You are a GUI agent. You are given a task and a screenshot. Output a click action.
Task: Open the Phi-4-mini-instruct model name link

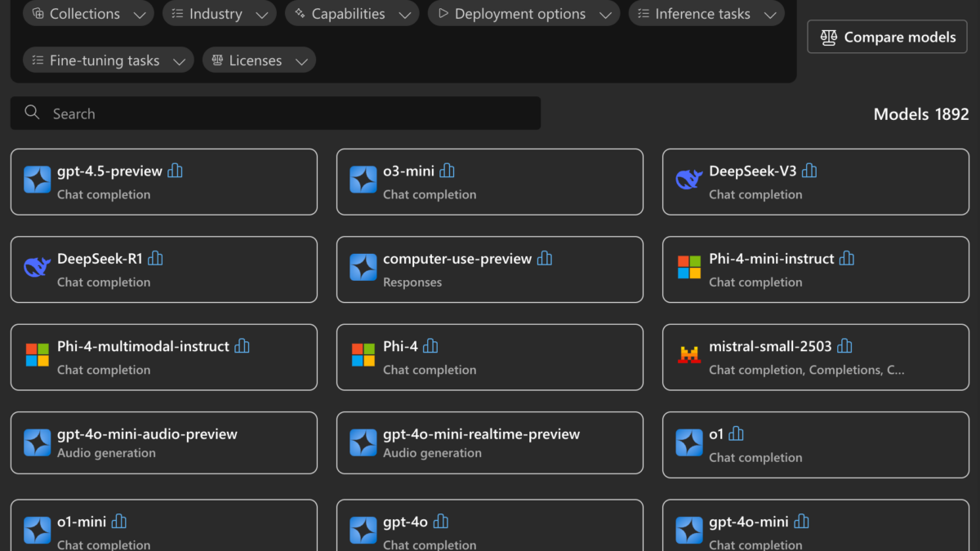click(772, 258)
